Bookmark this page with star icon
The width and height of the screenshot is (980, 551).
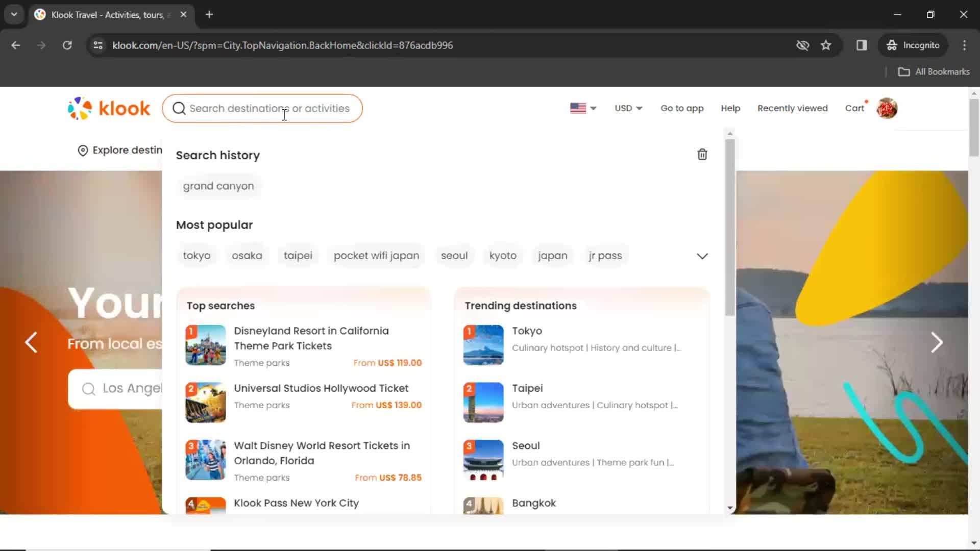826,45
